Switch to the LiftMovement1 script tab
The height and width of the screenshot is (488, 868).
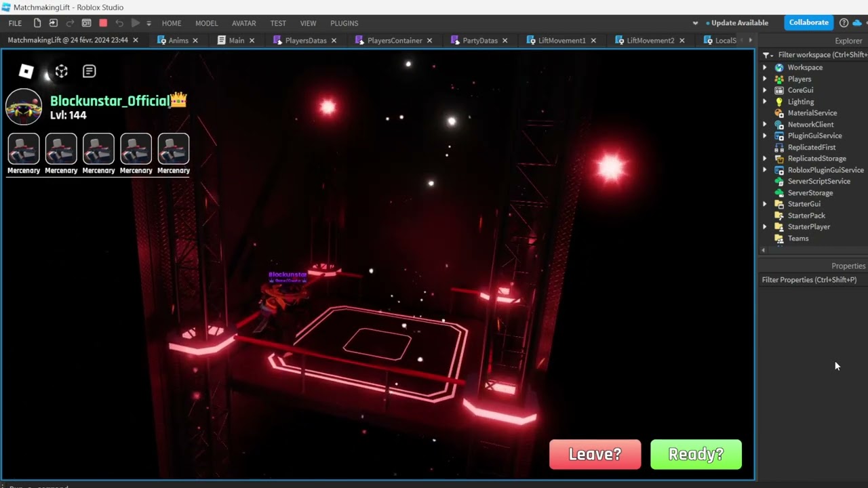(561, 41)
